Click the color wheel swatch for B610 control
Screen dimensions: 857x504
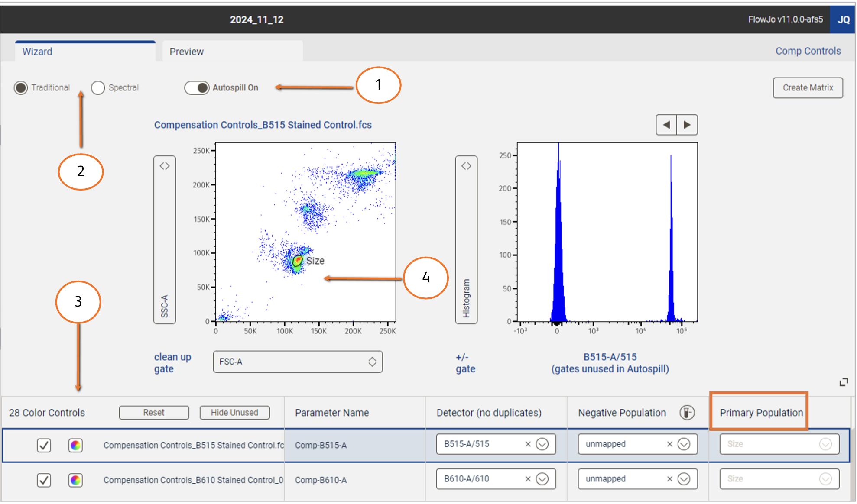click(75, 480)
